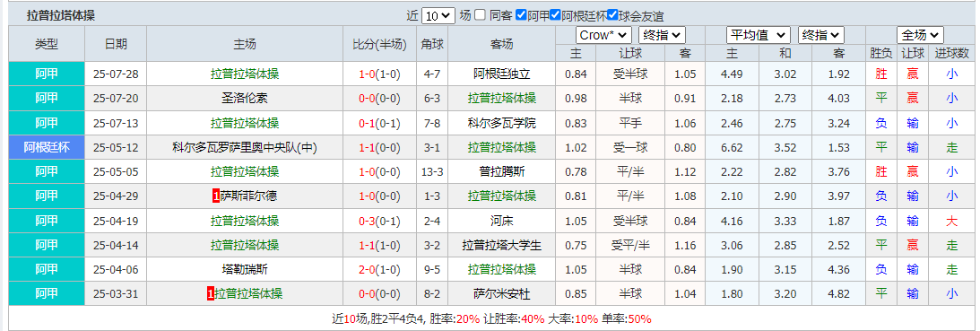Open away team 科尔多瓦学院
Screen dimensions: 980x331
click(502, 123)
